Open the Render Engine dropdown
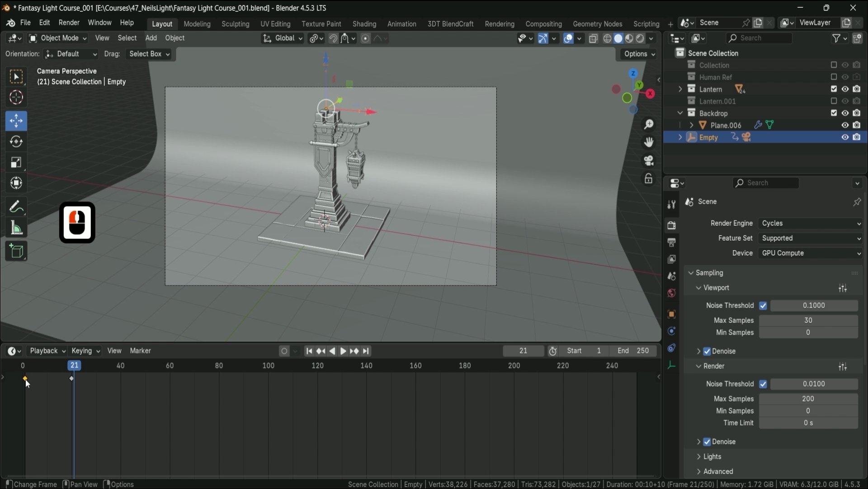Image resolution: width=868 pixels, height=489 pixels. coord(811,223)
